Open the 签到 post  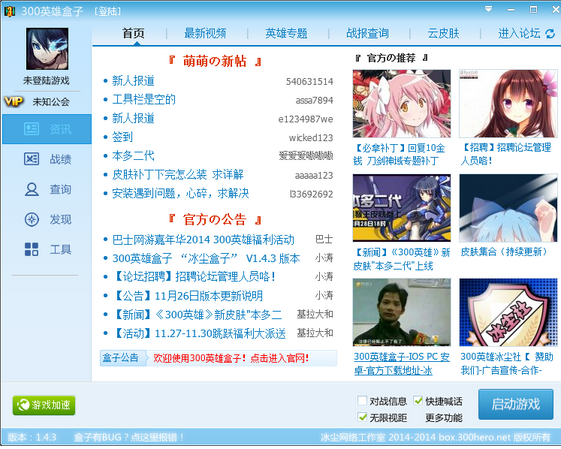[122, 137]
